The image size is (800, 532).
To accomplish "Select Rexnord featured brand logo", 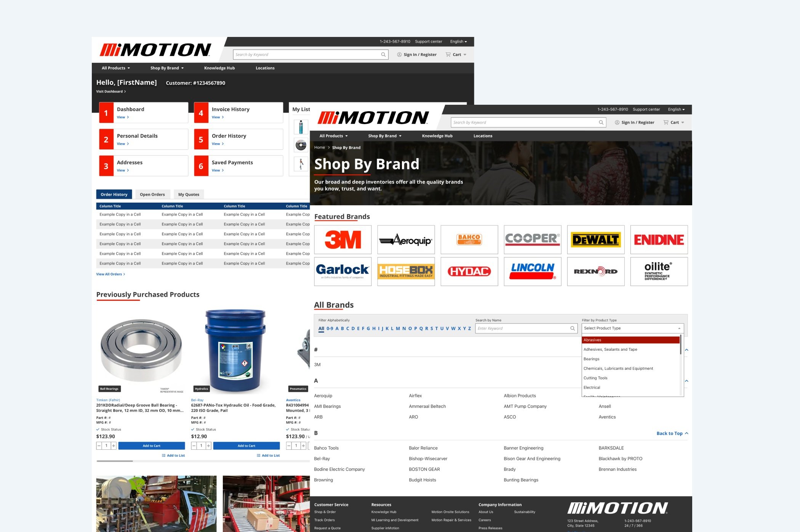I will [x=596, y=272].
